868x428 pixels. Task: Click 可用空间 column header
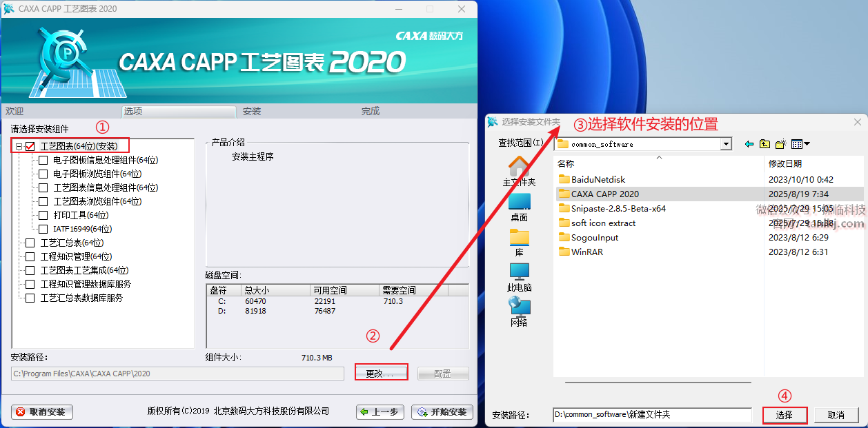point(344,290)
